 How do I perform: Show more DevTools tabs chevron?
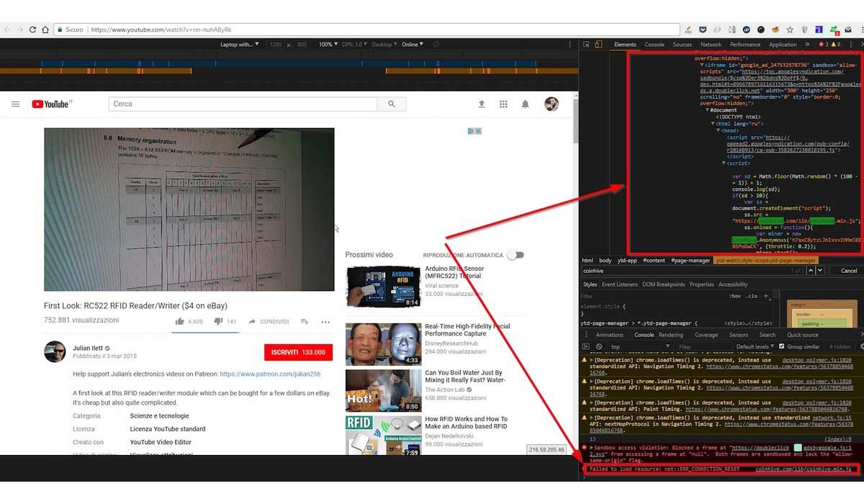pos(807,45)
